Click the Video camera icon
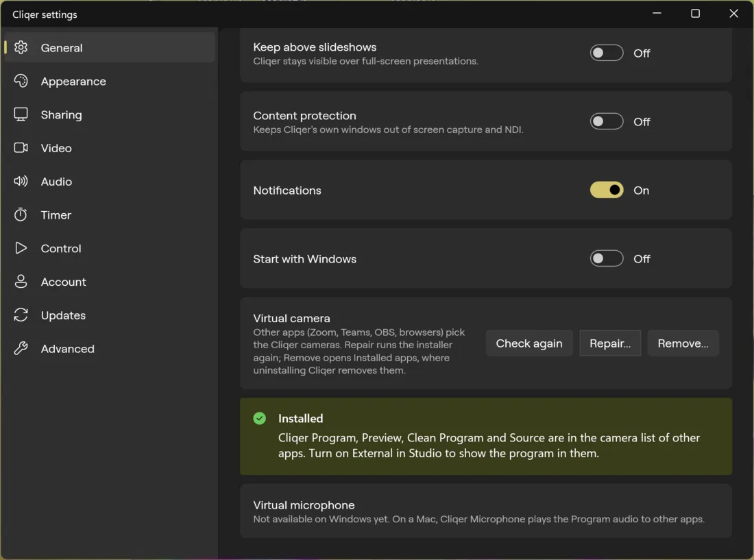 [x=21, y=147]
